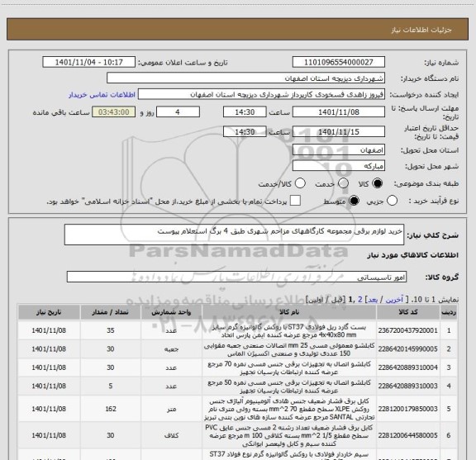Image resolution: width=476 pixels, height=460 pixels.
Task: Click item code 2286420889310004
Action: point(407,368)
